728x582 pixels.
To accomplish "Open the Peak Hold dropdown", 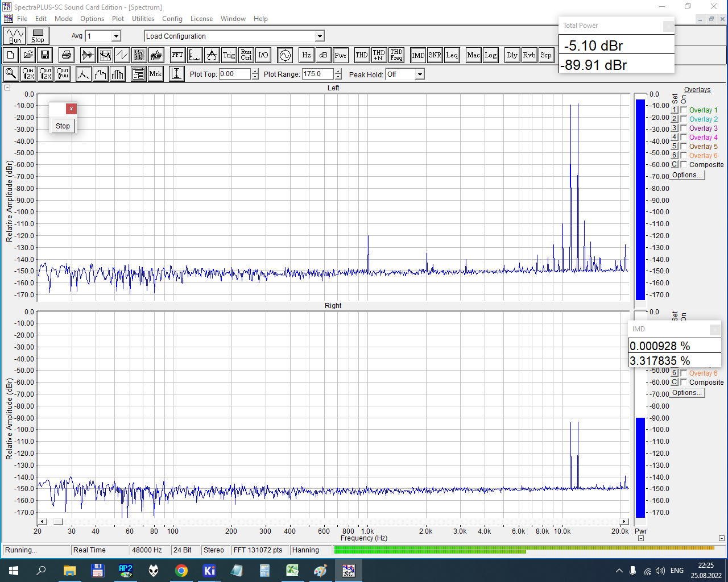I will pos(419,74).
